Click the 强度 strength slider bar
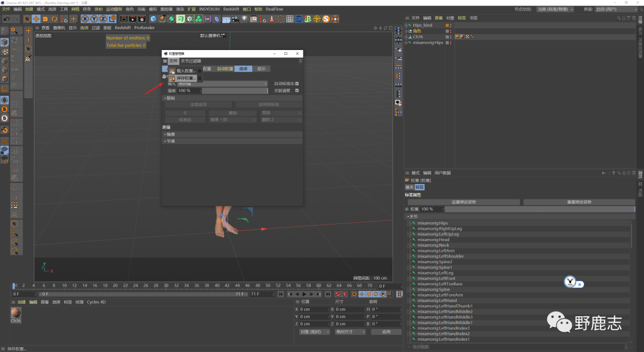The height and width of the screenshot is (352, 644). tap(234, 91)
